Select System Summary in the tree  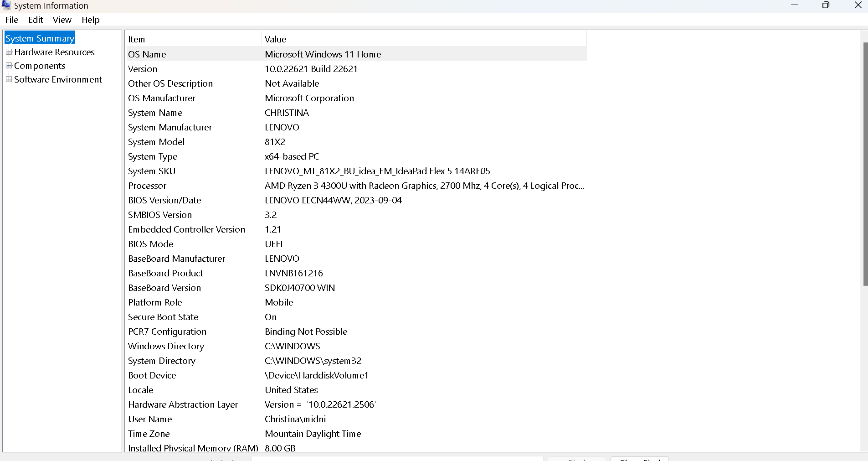click(x=40, y=38)
